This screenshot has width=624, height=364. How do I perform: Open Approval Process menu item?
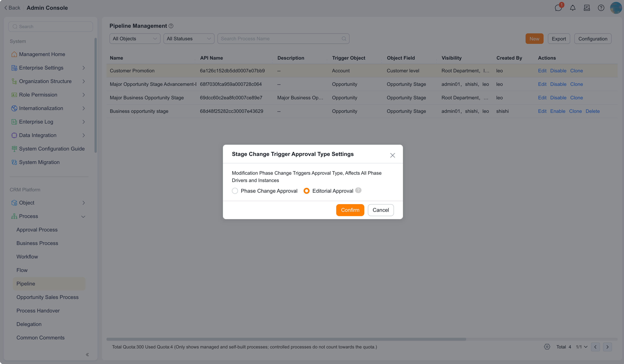tap(37, 230)
